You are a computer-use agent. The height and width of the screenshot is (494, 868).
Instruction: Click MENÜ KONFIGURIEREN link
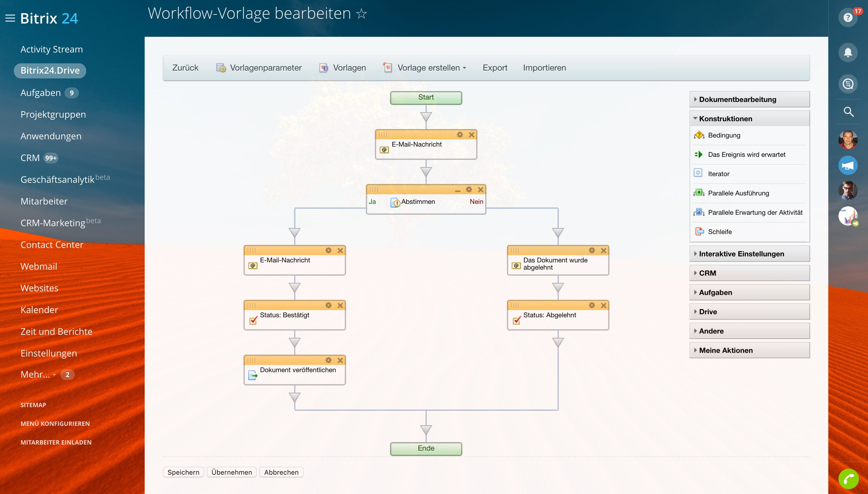pyautogui.click(x=55, y=423)
